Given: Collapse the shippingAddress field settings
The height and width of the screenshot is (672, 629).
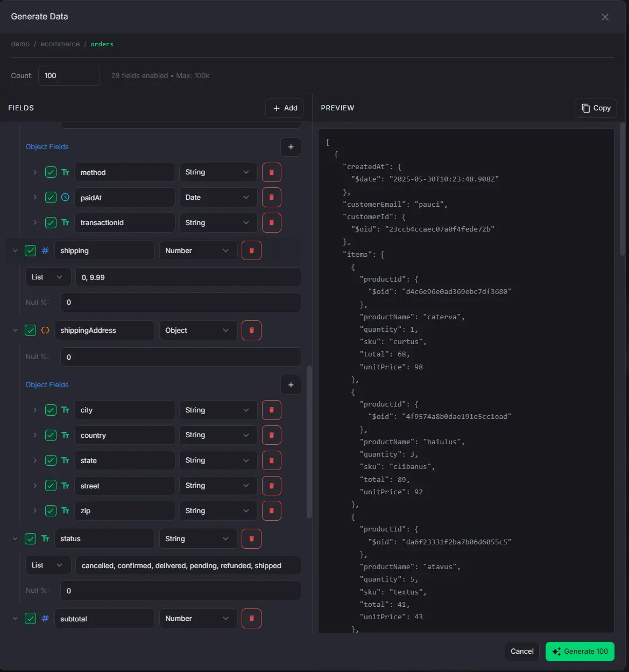Looking at the screenshot, I should click(x=15, y=330).
